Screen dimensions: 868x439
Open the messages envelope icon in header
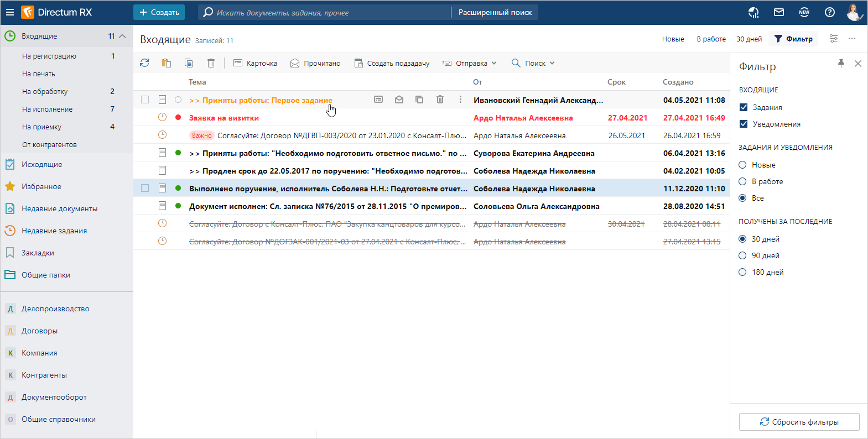pyautogui.click(x=779, y=12)
